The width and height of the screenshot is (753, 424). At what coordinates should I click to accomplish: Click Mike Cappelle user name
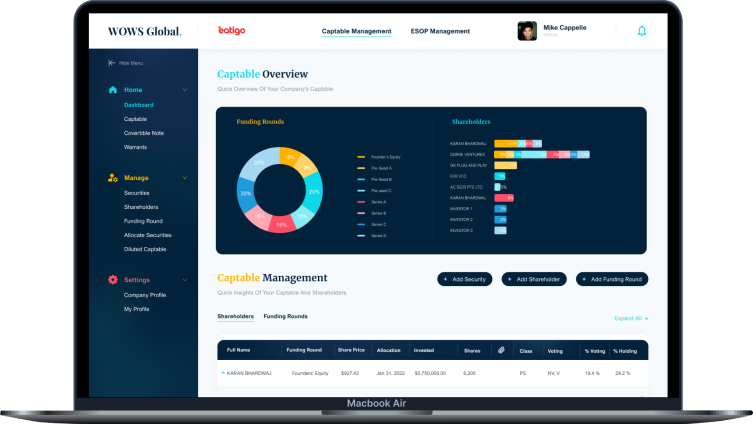point(565,28)
